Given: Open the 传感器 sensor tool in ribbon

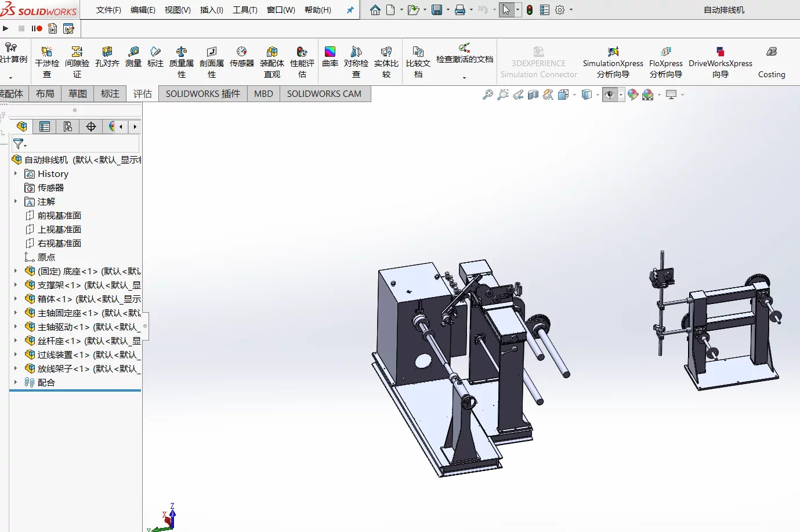Looking at the screenshot, I should [x=242, y=57].
